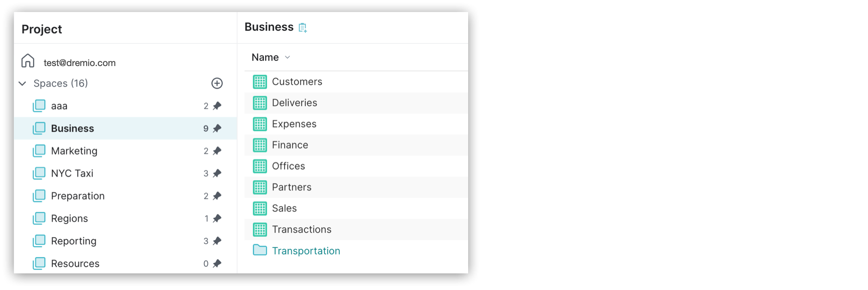Collapse the Spaces section chevron
Viewport: 868px width, 290px height.
pyautogui.click(x=22, y=84)
